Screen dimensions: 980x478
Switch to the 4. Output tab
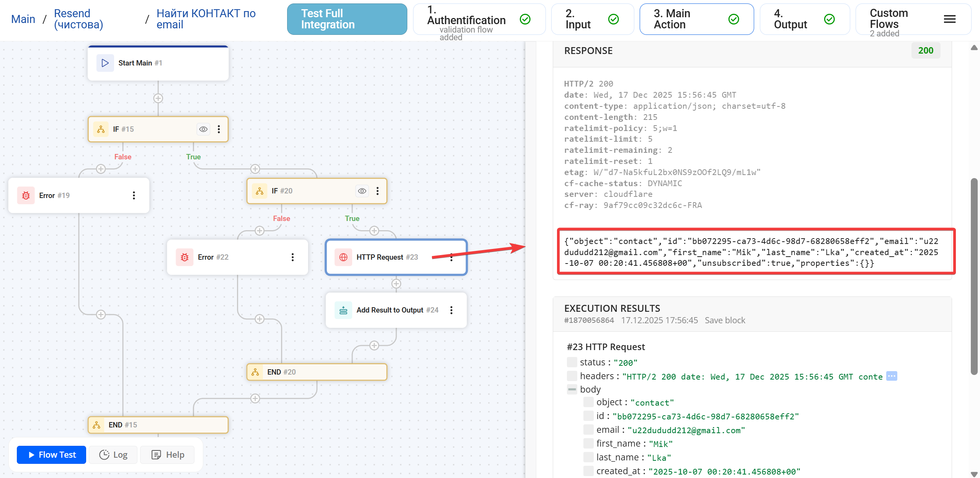click(x=804, y=19)
